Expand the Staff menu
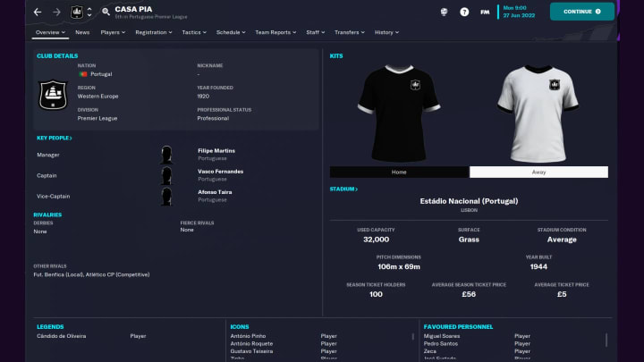This screenshot has height=362, width=644. coord(315,32)
